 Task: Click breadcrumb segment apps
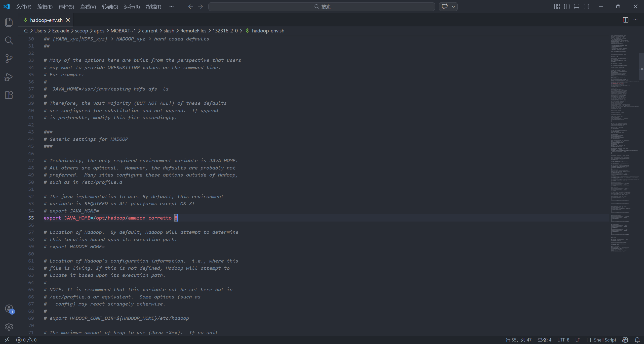[99, 31]
